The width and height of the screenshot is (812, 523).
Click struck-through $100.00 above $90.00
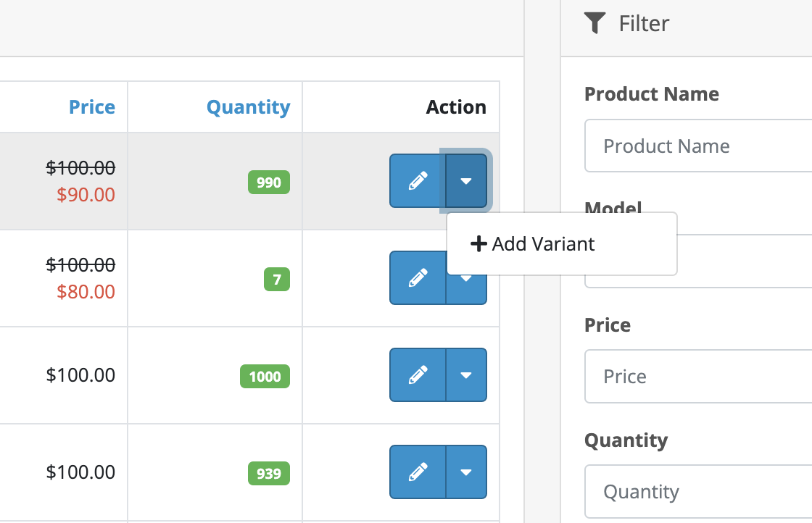pos(80,167)
